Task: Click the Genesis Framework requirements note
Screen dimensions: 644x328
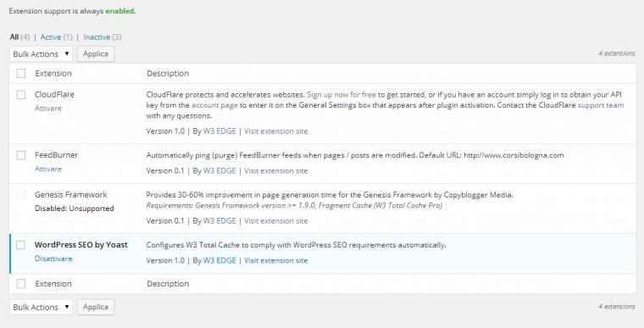Action: 294,205
